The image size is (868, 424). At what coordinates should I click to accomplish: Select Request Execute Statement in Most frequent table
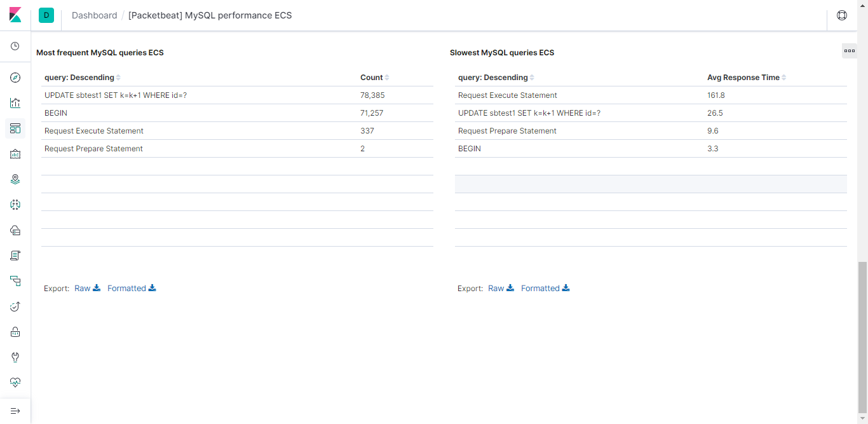coord(94,131)
